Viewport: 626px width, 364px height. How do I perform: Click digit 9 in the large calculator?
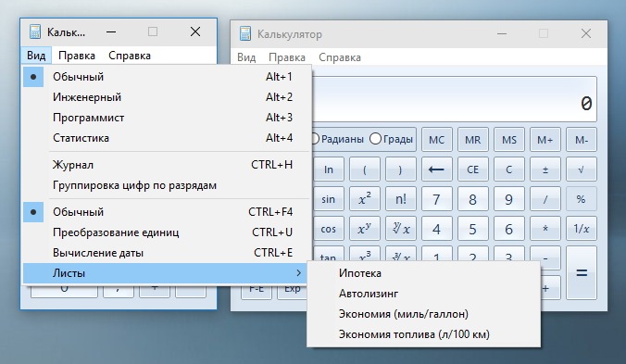(509, 199)
